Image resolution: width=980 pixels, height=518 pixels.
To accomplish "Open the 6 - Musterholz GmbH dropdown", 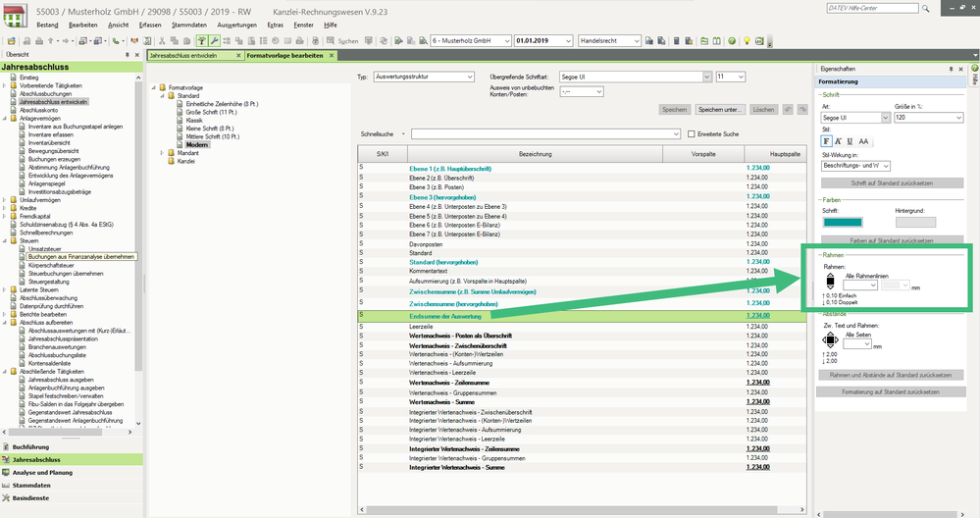I will point(471,40).
